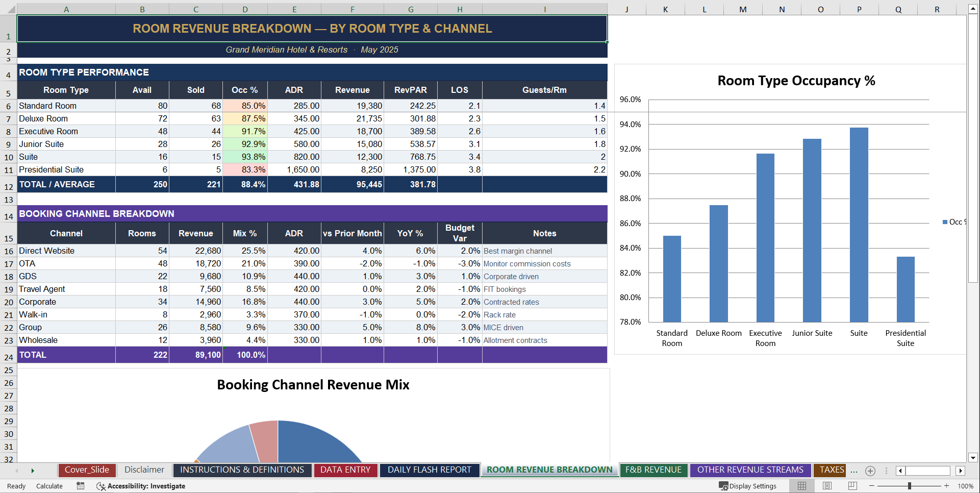The height and width of the screenshot is (493, 980).
Task: Open Display Settings in status bar
Action: pyautogui.click(x=747, y=486)
